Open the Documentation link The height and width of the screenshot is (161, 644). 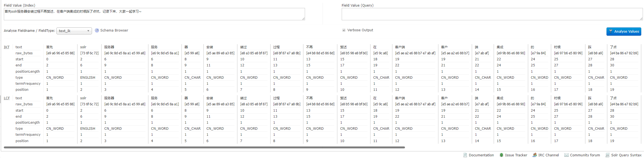pyautogui.click(x=481, y=155)
